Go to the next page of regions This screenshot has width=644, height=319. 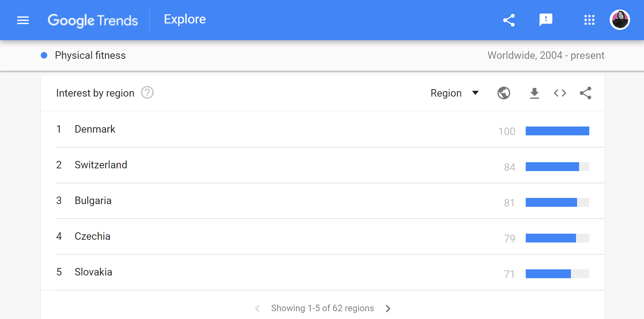[x=388, y=308]
